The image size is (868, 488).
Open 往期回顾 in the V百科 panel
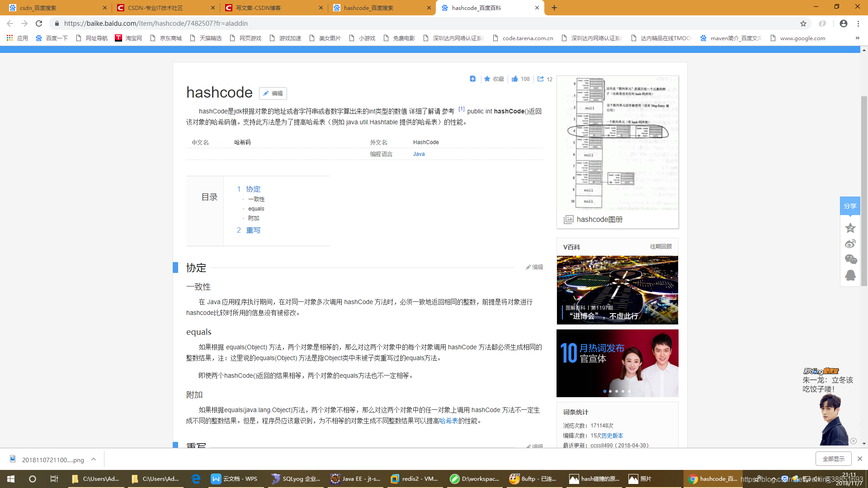click(661, 247)
